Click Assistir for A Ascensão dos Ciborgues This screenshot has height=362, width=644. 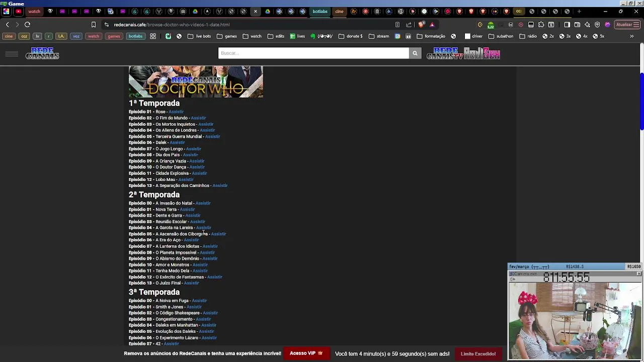[218, 234]
